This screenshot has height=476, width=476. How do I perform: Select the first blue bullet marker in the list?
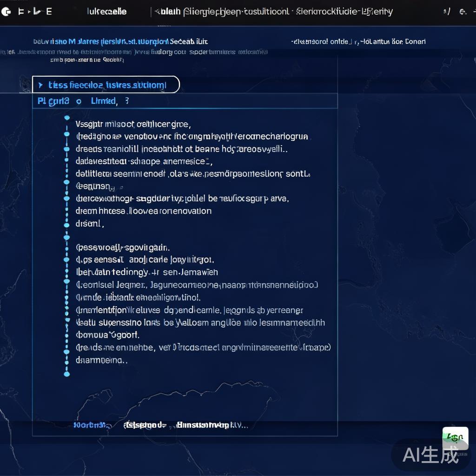click(67, 118)
